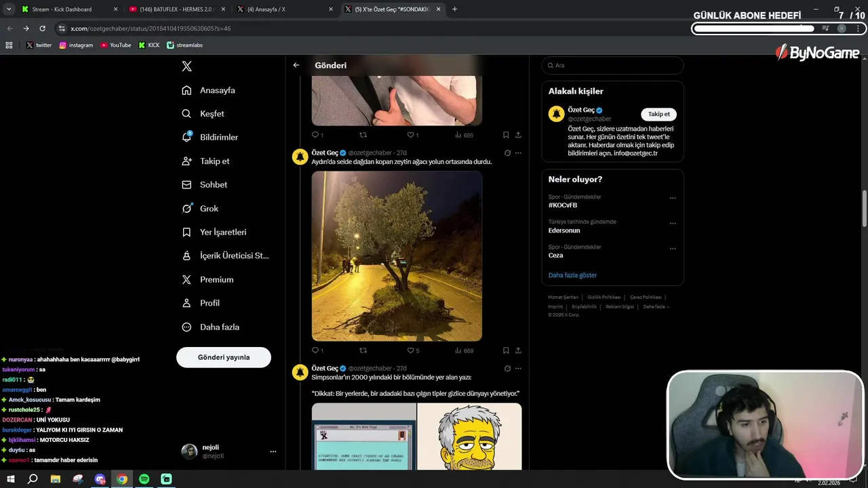Image resolution: width=868 pixels, height=488 pixels.
Task: Click Gönderi yayınla button
Action: (224, 357)
